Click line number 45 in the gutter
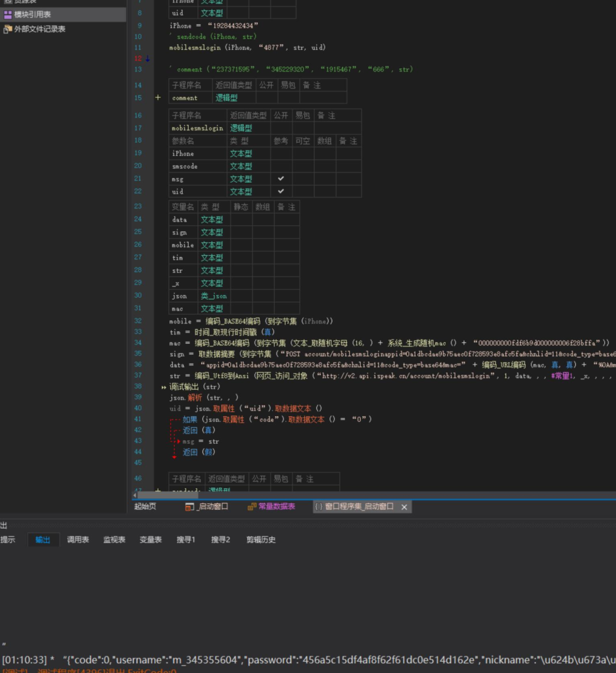 [138, 463]
